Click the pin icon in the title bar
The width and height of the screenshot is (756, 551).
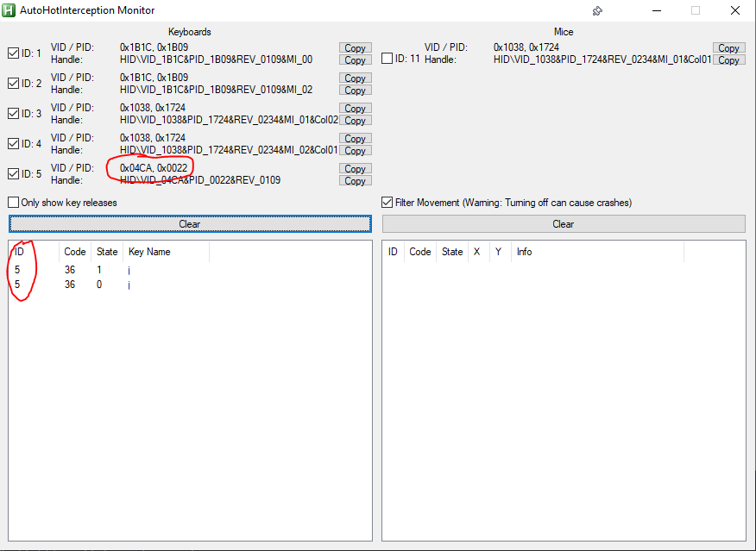click(x=597, y=10)
